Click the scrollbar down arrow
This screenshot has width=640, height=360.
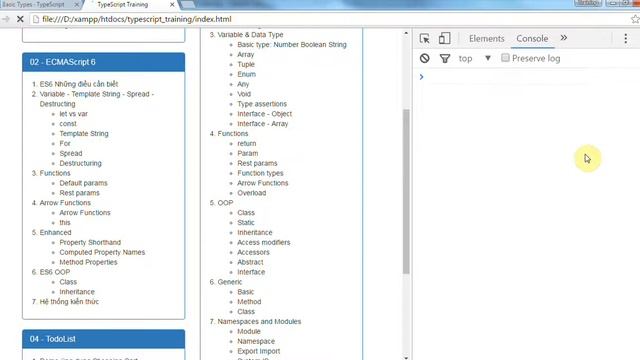tap(406, 358)
